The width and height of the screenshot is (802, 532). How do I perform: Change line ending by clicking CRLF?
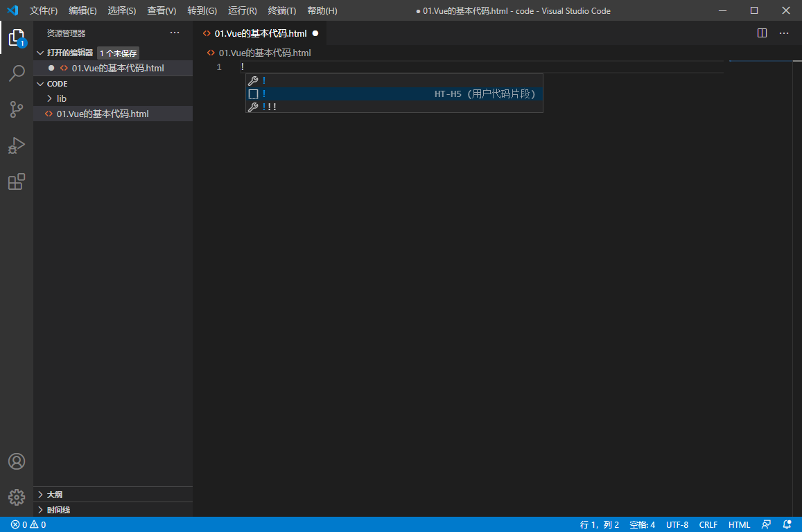[x=708, y=524]
